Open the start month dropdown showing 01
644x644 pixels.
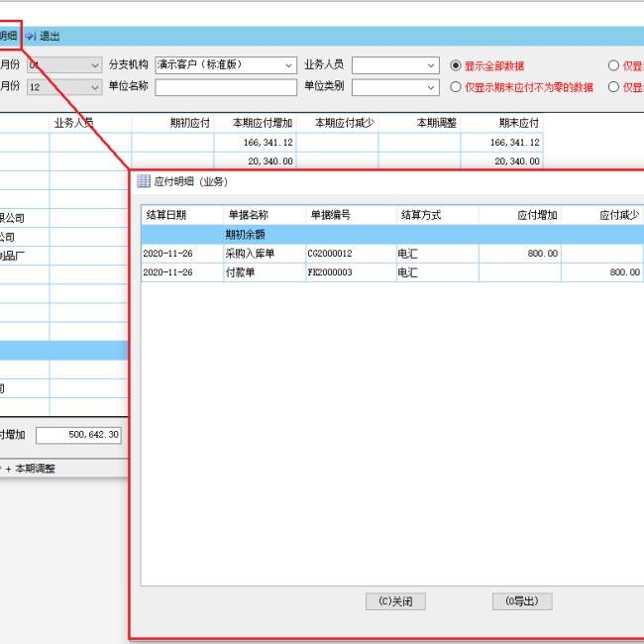tap(64, 64)
